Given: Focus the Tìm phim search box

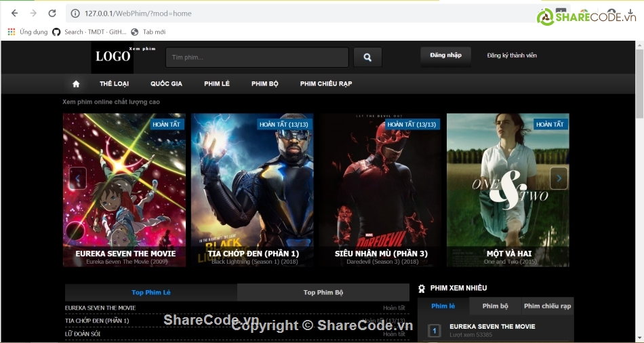Looking at the screenshot, I should pyautogui.click(x=257, y=57).
